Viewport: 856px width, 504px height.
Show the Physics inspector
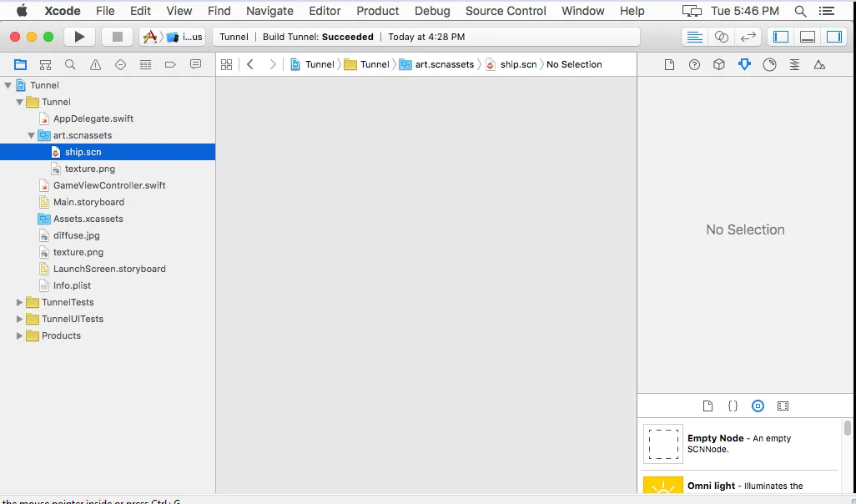pos(794,64)
